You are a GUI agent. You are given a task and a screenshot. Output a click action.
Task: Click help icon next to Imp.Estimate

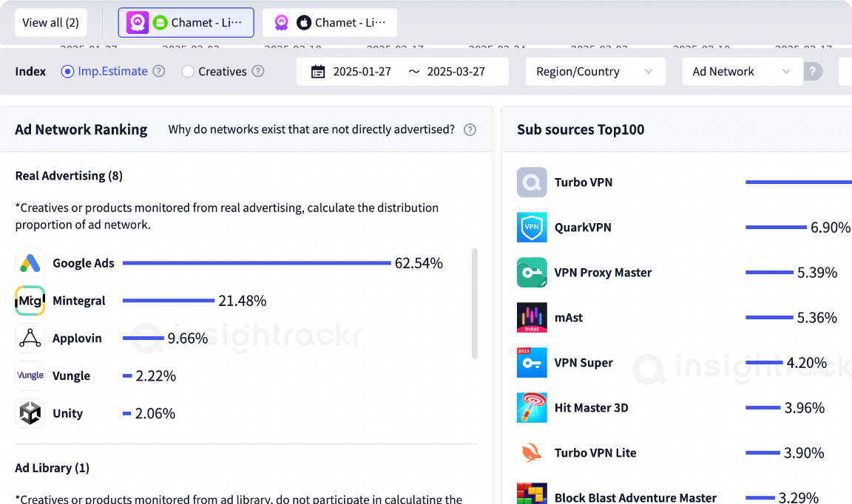click(159, 72)
